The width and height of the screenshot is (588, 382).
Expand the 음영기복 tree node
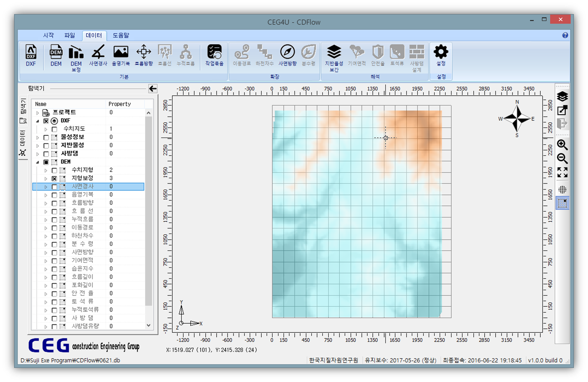tap(46, 195)
